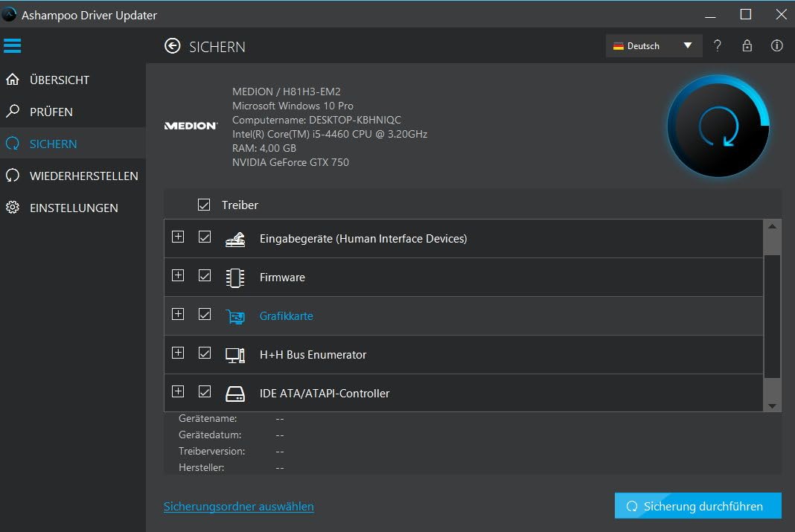Click the Firmware chip icon

(234, 278)
